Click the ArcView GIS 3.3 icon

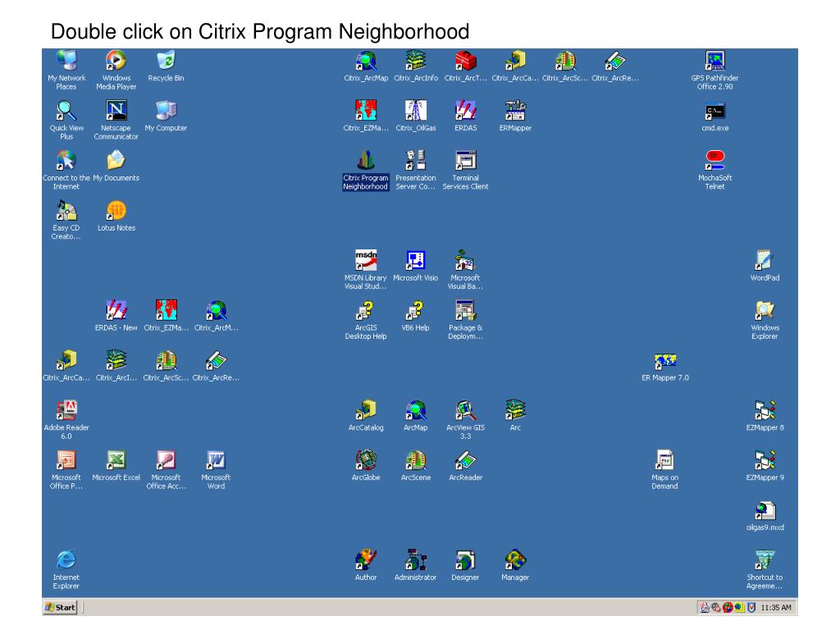tap(466, 410)
